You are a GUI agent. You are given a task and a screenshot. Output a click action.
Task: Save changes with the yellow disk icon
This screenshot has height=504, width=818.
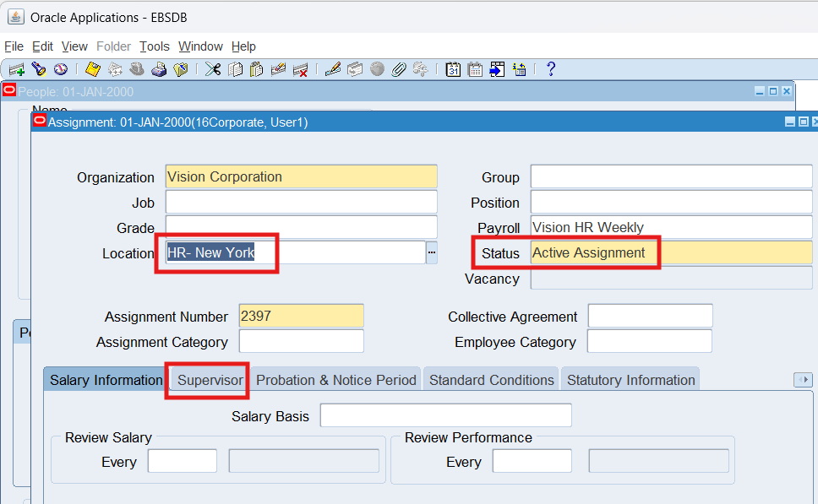pos(93,69)
